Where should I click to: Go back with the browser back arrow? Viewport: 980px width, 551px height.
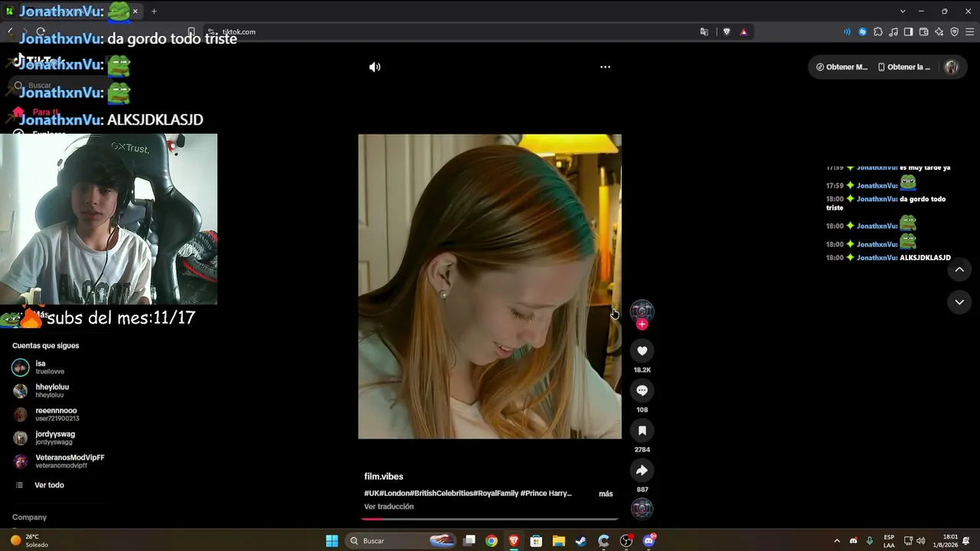(x=10, y=32)
